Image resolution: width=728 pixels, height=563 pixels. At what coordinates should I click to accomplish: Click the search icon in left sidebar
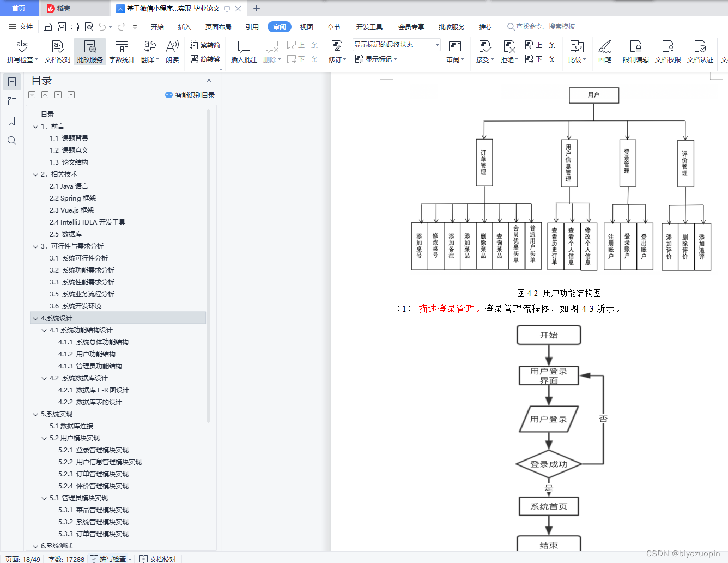click(x=12, y=141)
